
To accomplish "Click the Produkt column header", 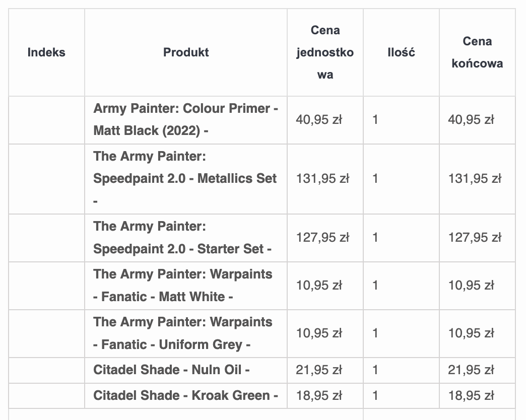I will tap(186, 52).
